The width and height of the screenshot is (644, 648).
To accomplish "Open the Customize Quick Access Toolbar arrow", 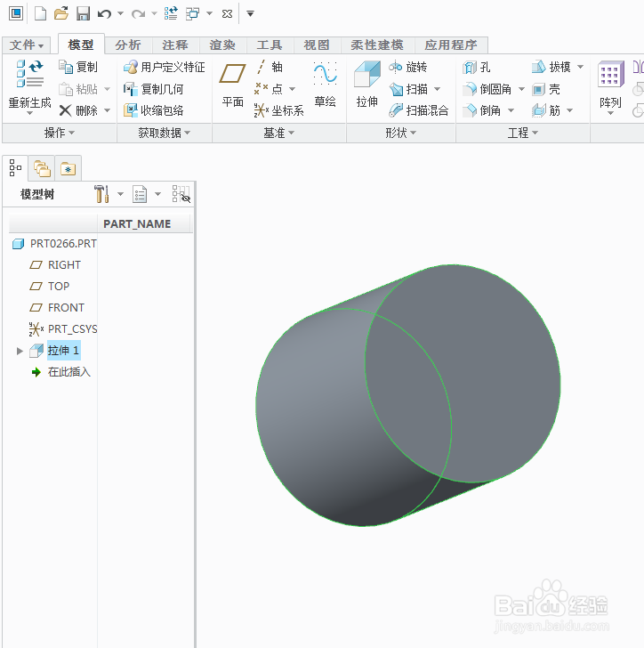I will point(250,13).
